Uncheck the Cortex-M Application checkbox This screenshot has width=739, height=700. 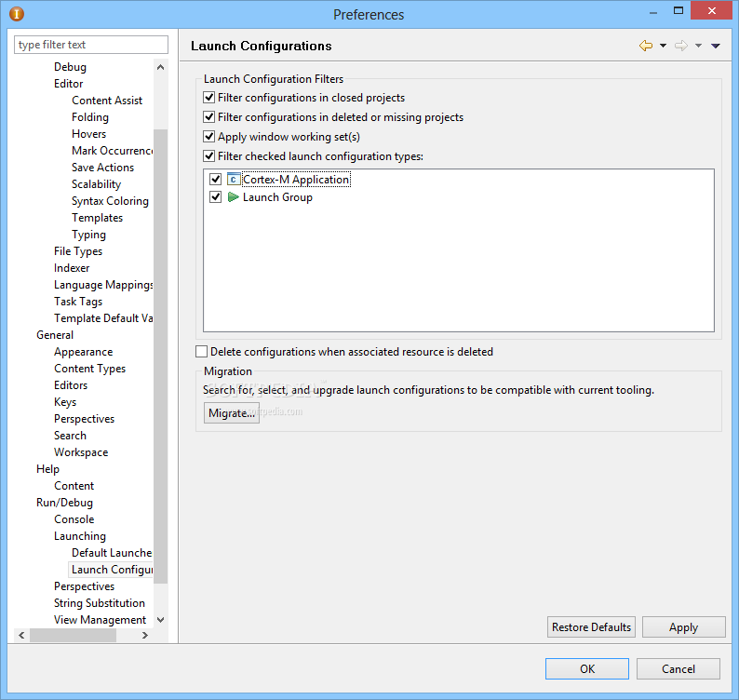tap(215, 180)
